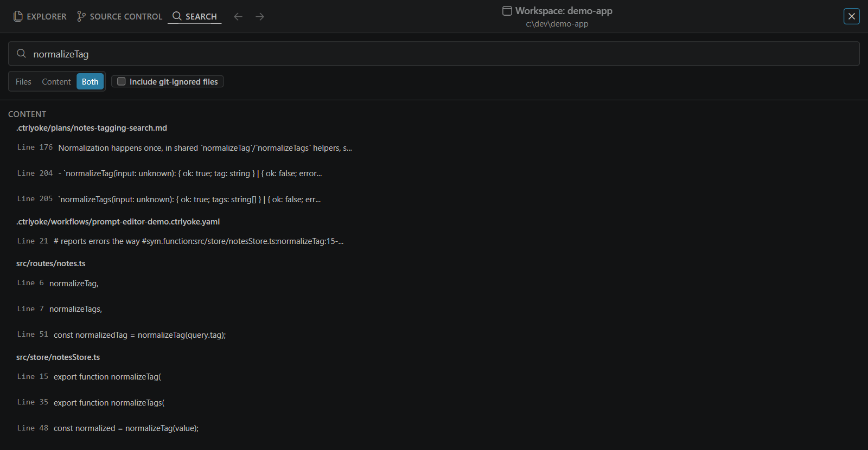Open notes-tagging-search.md file result
The image size is (868, 450).
[x=92, y=128]
